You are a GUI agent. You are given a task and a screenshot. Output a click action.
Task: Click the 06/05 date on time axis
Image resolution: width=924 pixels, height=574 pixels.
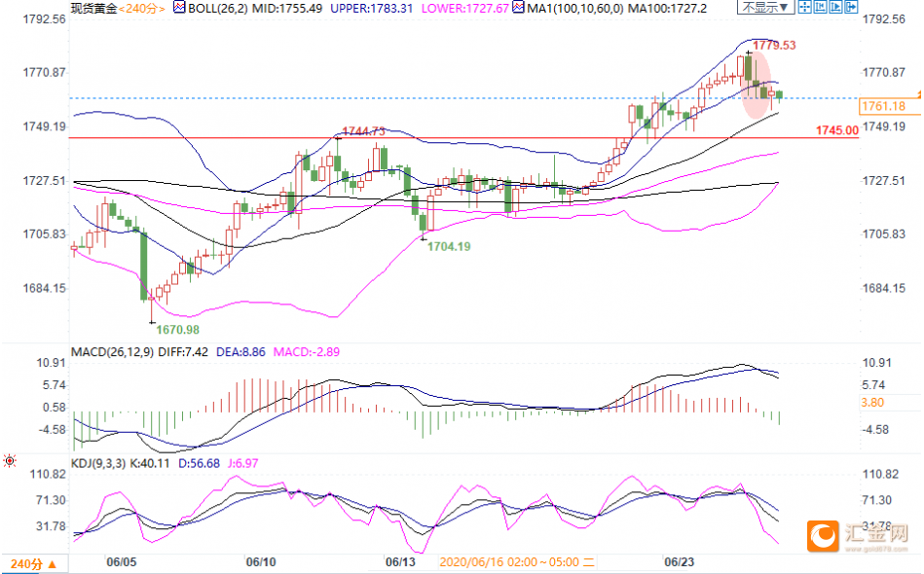122,561
